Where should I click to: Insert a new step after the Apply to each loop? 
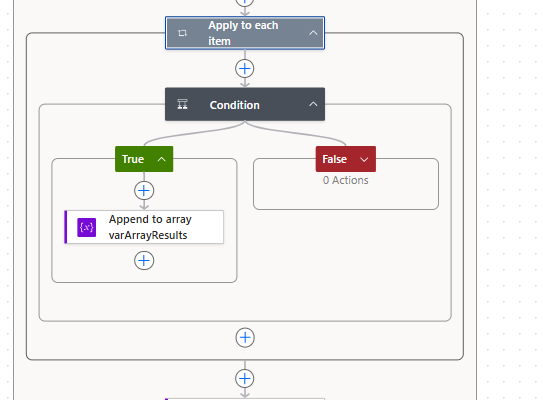tap(245, 378)
